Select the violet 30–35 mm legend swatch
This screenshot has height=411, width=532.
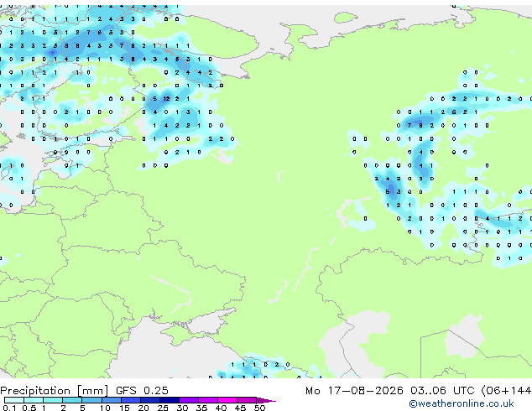tap(189, 400)
